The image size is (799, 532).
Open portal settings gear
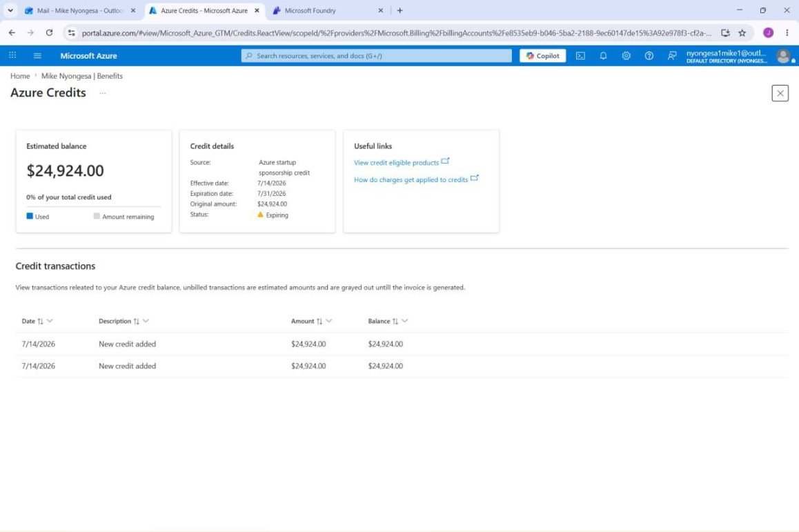(627, 55)
